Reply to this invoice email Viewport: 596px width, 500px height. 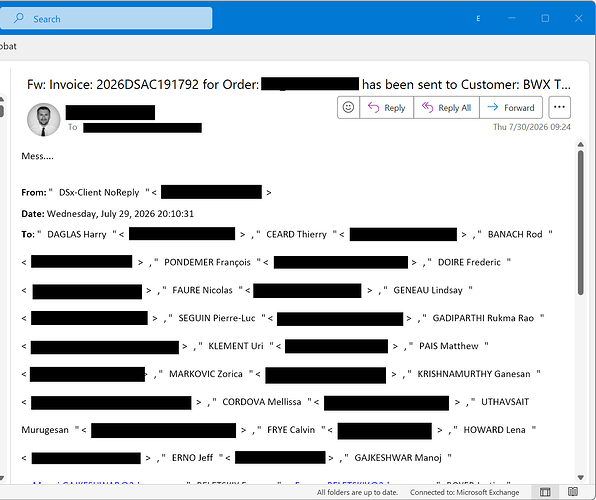(x=387, y=108)
